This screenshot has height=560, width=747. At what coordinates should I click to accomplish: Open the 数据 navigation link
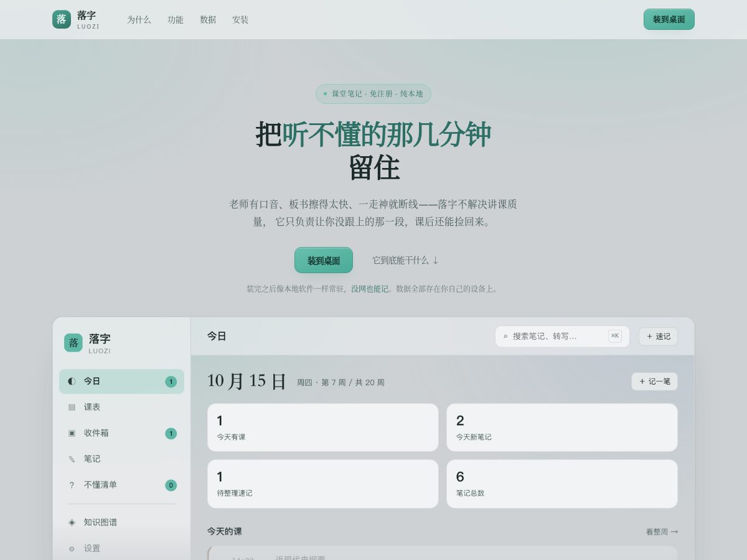(208, 20)
